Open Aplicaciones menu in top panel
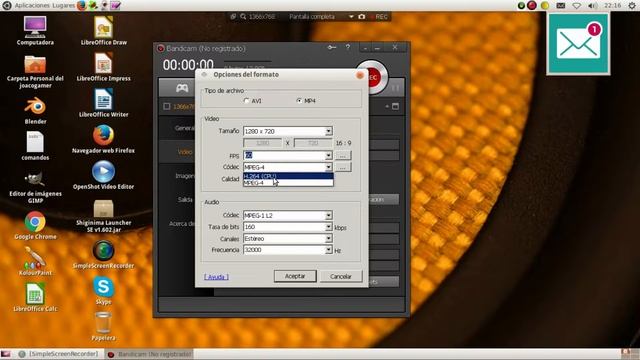640x360 pixels. point(33,5)
